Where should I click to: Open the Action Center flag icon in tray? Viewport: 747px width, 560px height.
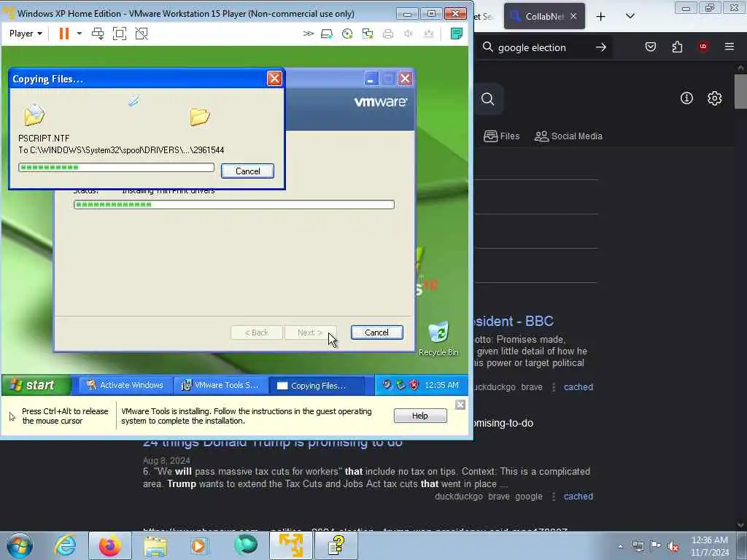point(656,546)
